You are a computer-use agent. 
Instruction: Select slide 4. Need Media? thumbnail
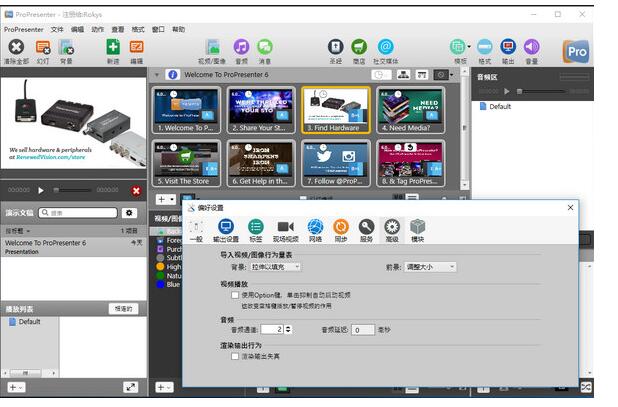(411, 110)
